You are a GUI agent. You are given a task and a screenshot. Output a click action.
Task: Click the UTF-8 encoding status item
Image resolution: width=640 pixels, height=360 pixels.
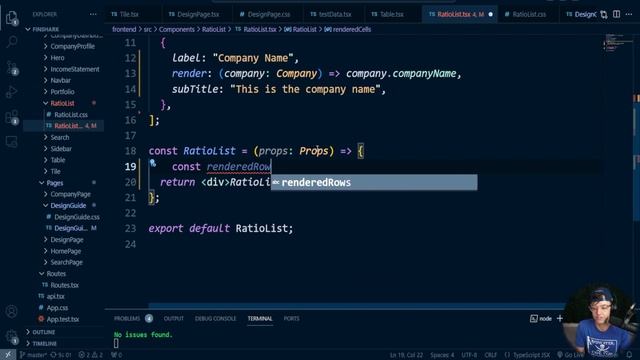click(x=469, y=355)
